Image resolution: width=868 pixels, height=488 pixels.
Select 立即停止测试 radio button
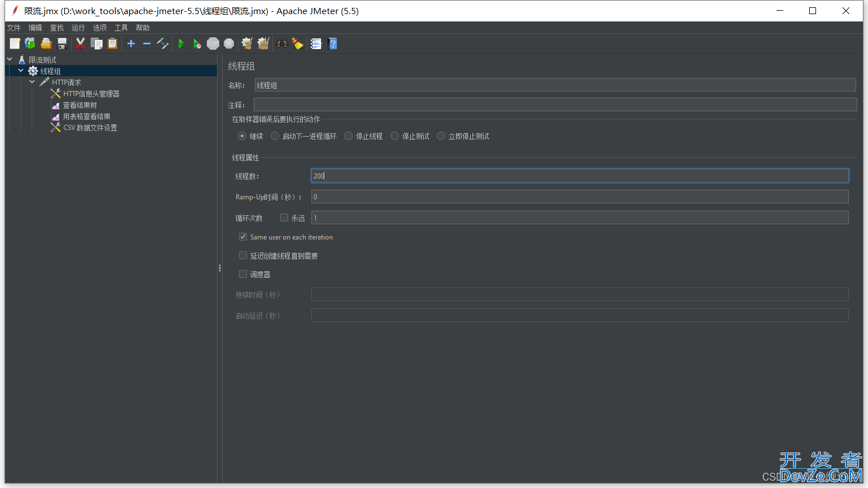(x=441, y=136)
